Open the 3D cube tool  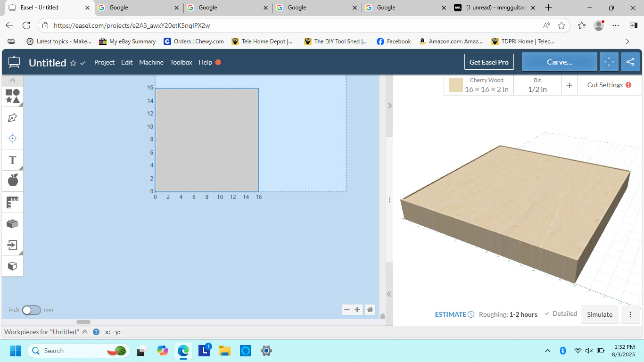(13, 266)
